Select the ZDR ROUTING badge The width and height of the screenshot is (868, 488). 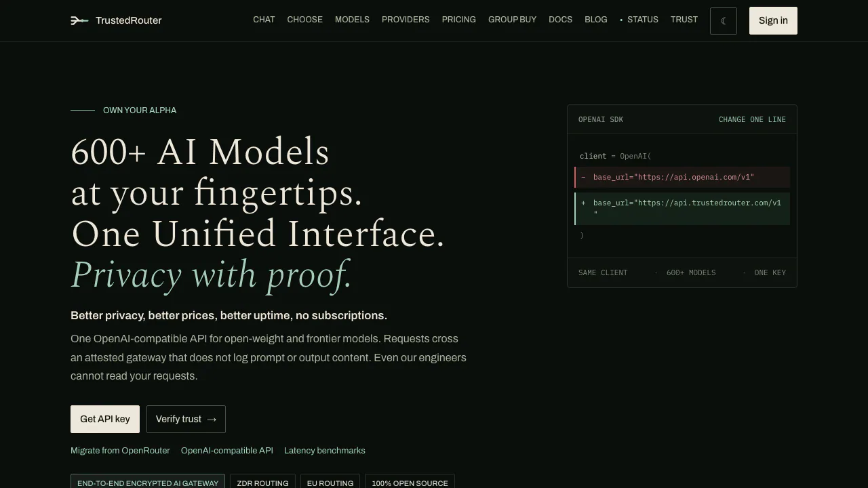click(262, 483)
